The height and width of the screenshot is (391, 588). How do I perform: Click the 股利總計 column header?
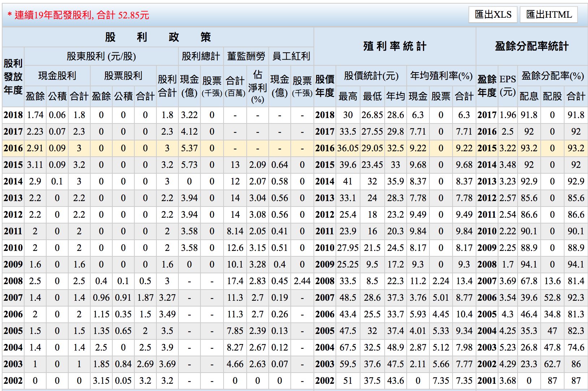[200, 56]
